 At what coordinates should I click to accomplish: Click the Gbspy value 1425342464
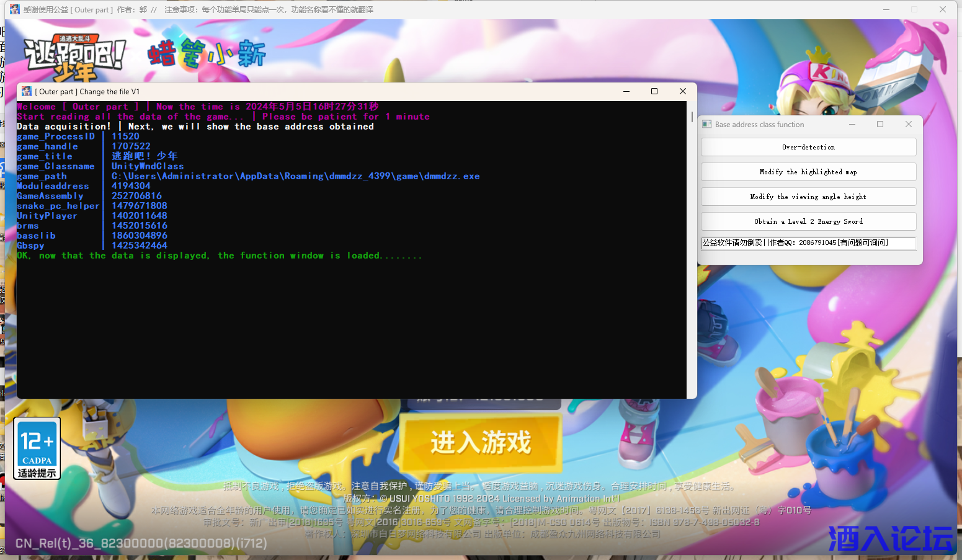[140, 246]
